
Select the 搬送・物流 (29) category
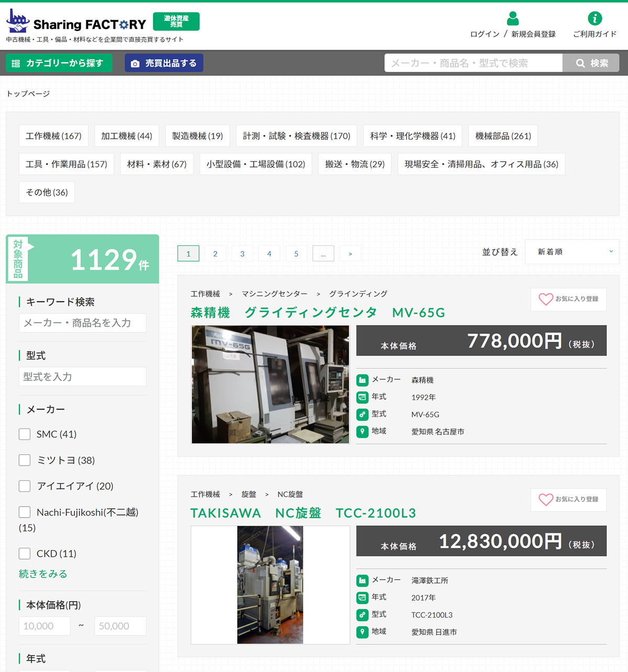point(355,164)
